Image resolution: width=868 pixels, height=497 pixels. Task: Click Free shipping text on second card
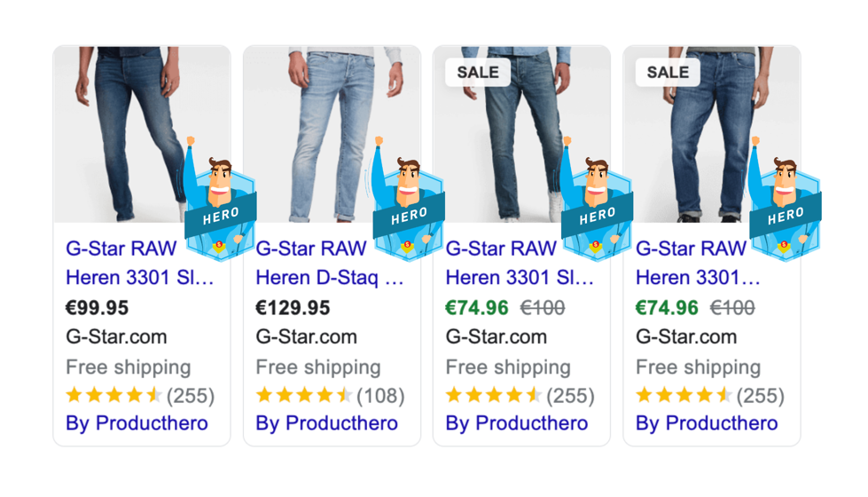[x=318, y=367]
